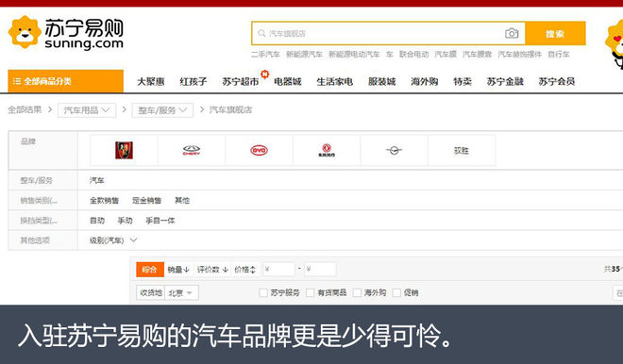This screenshot has width=623, height=364.
Task: Click minimum price input field
Action: (278, 270)
